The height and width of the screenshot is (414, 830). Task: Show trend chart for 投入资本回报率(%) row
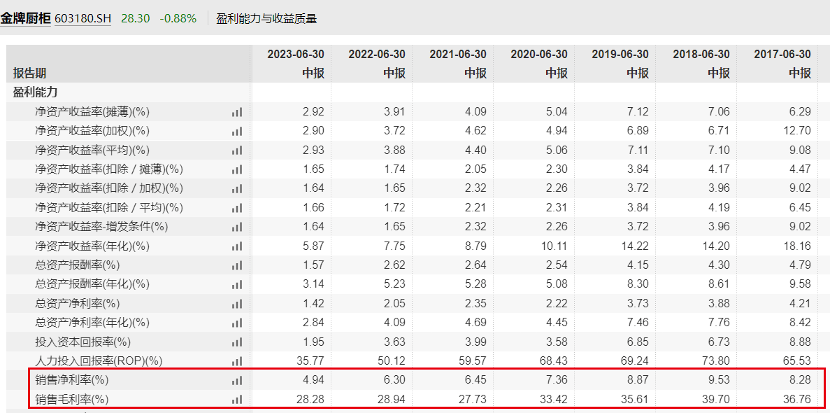(x=237, y=341)
